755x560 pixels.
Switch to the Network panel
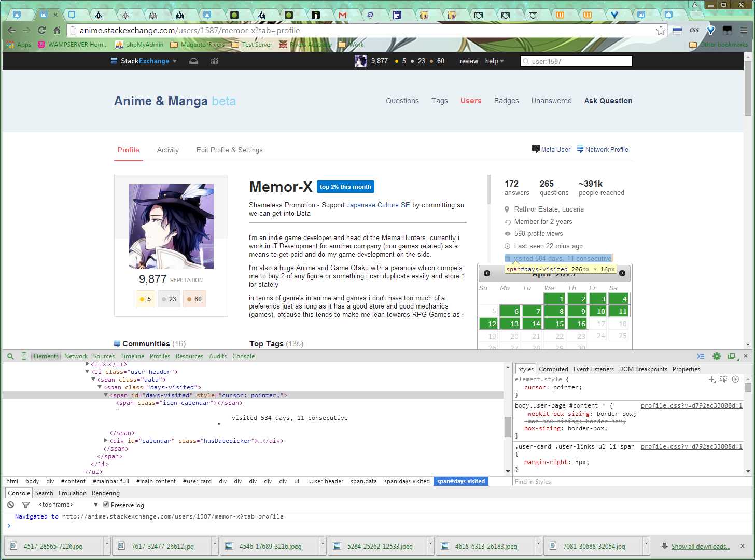(76, 356)
